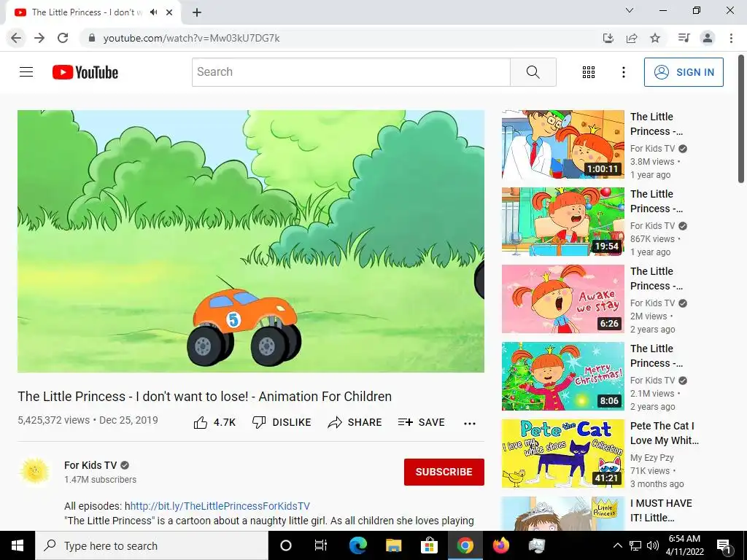
Task: Click the SIGN IN button
Action: pyautogui.click(x=684, y=72)
